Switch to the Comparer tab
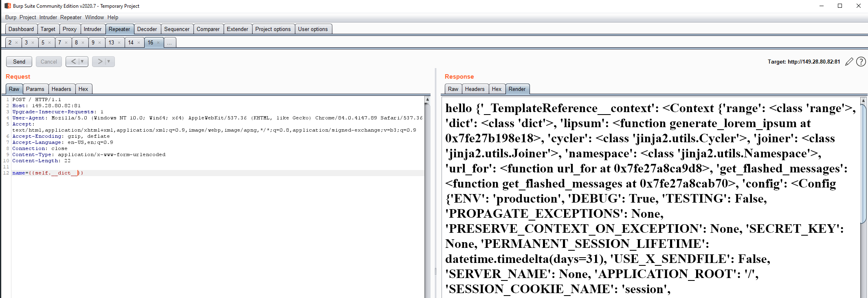The height and width of the screenshot is (298, 868). click(x=208, y=29)
